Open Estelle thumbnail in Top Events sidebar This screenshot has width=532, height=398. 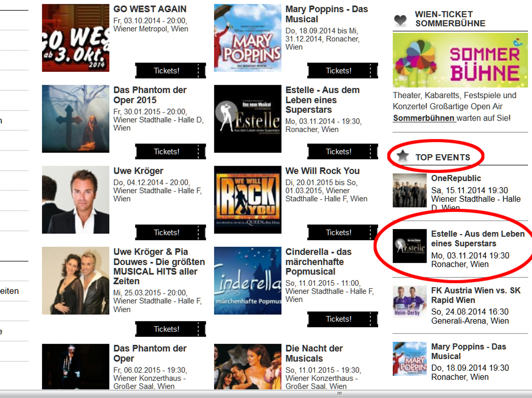tap(410, 246)
